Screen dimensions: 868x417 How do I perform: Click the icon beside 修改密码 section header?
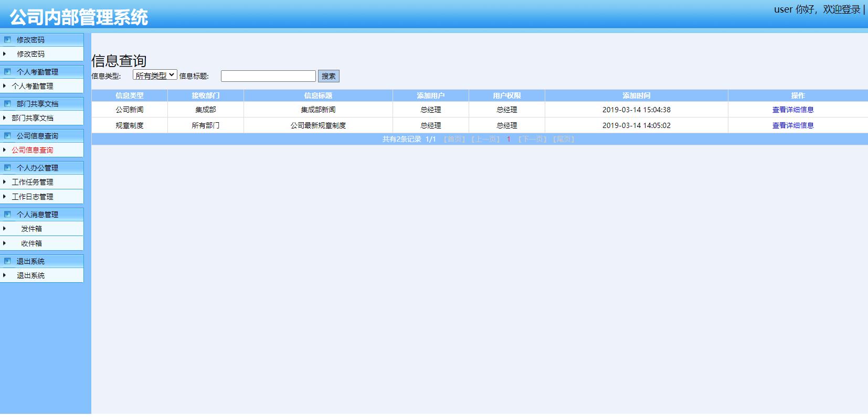point(7,39)
